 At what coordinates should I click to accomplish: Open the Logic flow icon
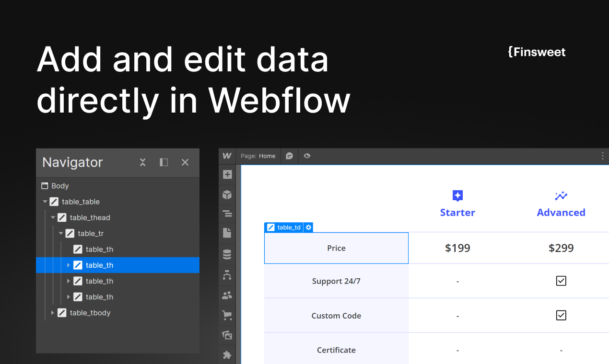[x=227, y=275]
